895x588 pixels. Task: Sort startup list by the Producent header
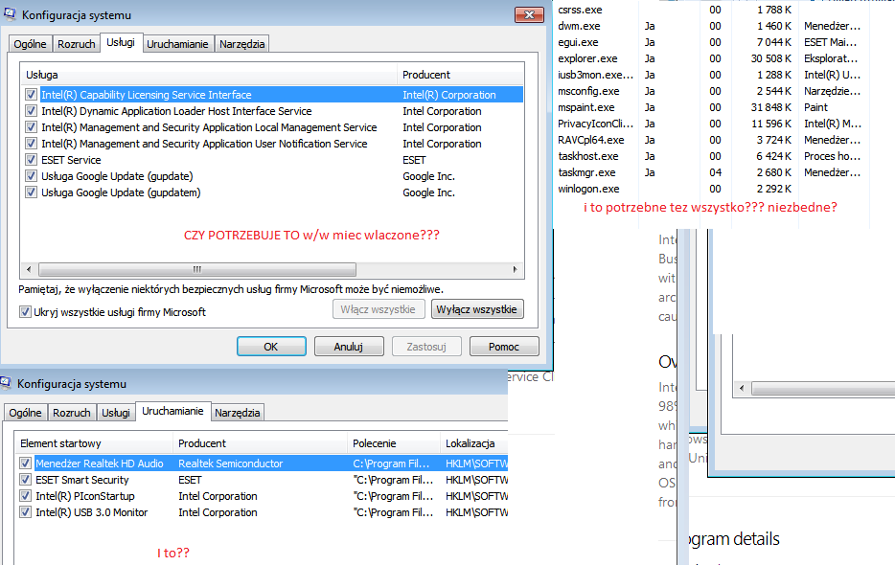260,443
